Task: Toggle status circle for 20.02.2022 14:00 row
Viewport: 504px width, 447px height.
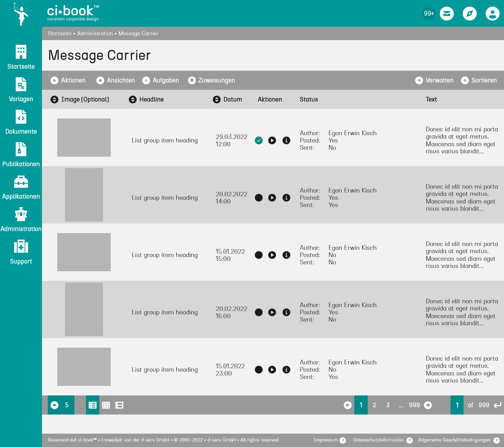Action: (x=259, y=198)
